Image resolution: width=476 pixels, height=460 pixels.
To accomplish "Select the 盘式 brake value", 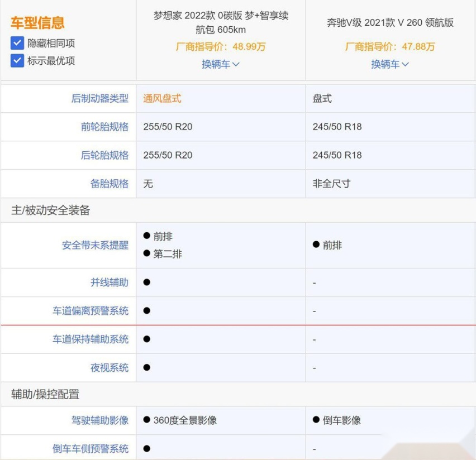I will pyautogui.click(x=322, y=98).
